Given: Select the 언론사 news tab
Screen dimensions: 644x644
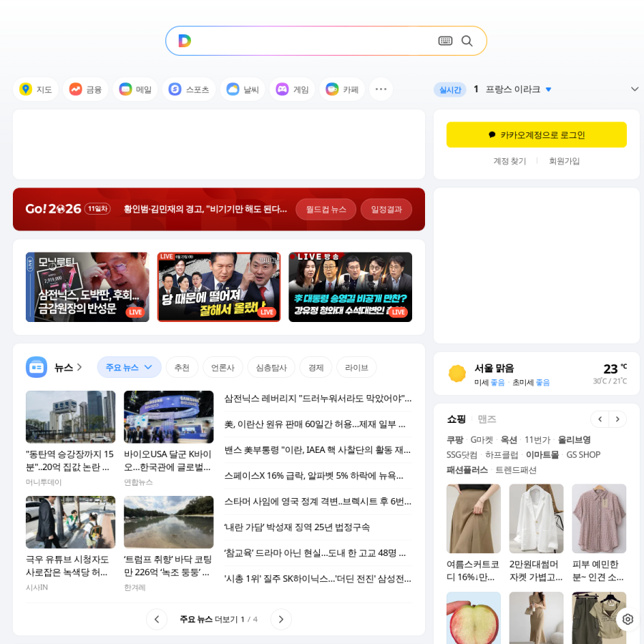Looking at the screenshot, I should coord(223,367).
